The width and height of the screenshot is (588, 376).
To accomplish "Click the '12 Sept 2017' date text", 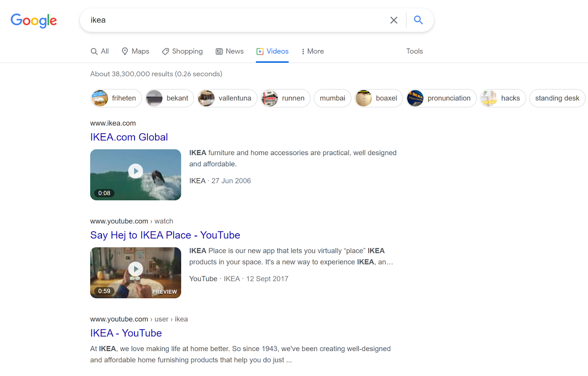I will [x=267, y=279].
